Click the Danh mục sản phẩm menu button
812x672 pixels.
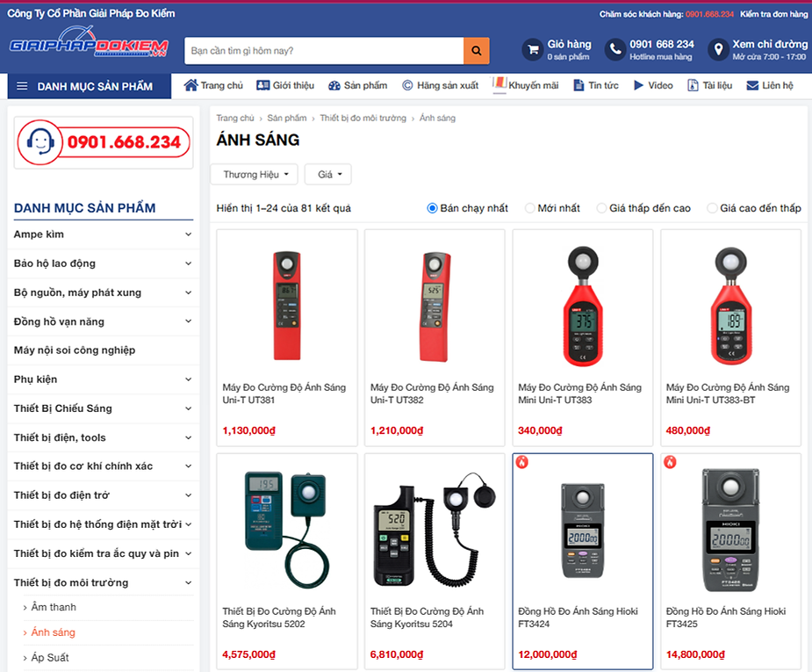(x=89, y=86)
